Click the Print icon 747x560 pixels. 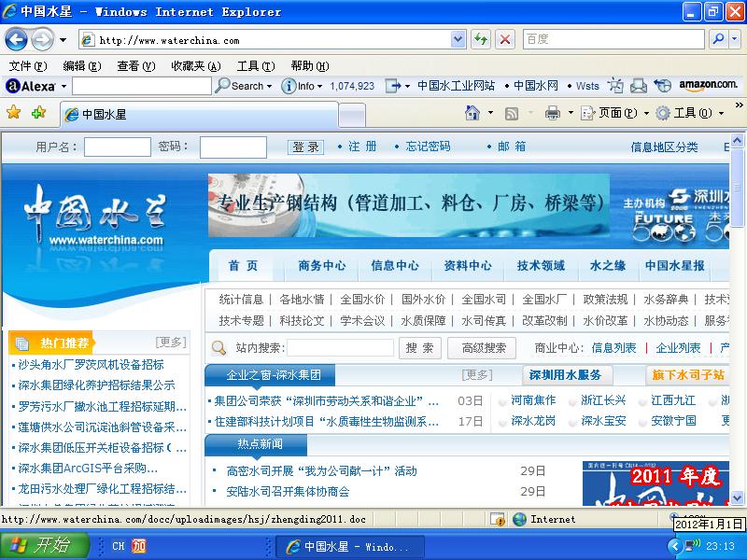coord(553,113)
